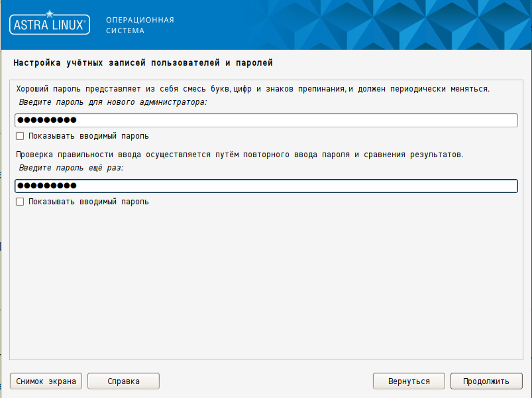Click label 'Введите пароль для нового администратора:'
The image size is (532, 398).
coord(113,102)
